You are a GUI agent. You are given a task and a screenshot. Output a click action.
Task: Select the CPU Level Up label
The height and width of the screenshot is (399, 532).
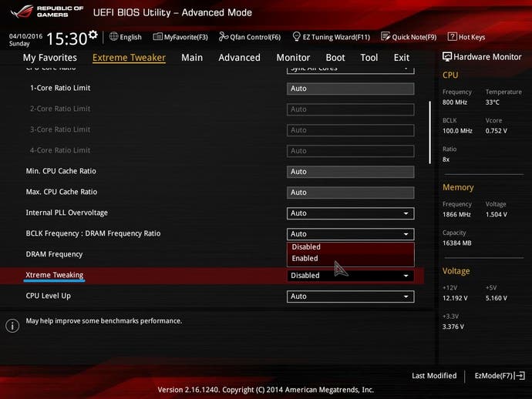click(48, 296)
